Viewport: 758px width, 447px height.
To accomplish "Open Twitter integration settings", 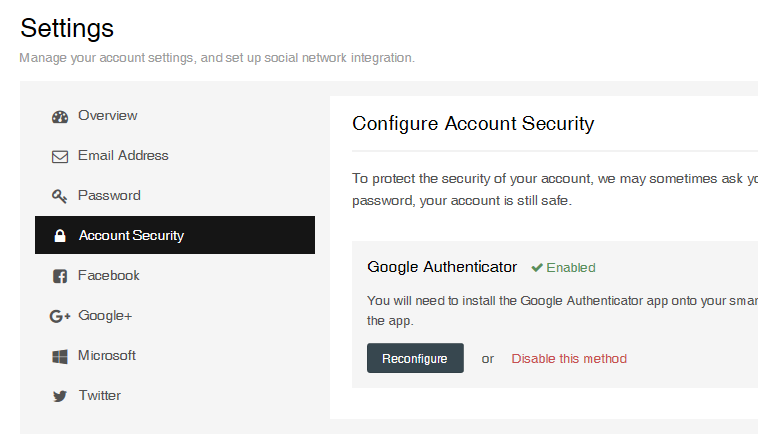I will pos(100,395).
